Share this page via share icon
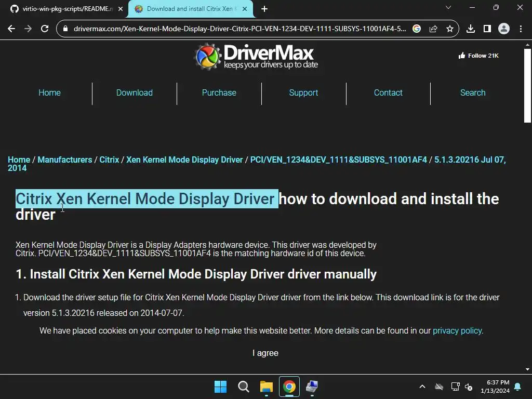The height and width of the screenshot is (399, 532). point(433,29)
